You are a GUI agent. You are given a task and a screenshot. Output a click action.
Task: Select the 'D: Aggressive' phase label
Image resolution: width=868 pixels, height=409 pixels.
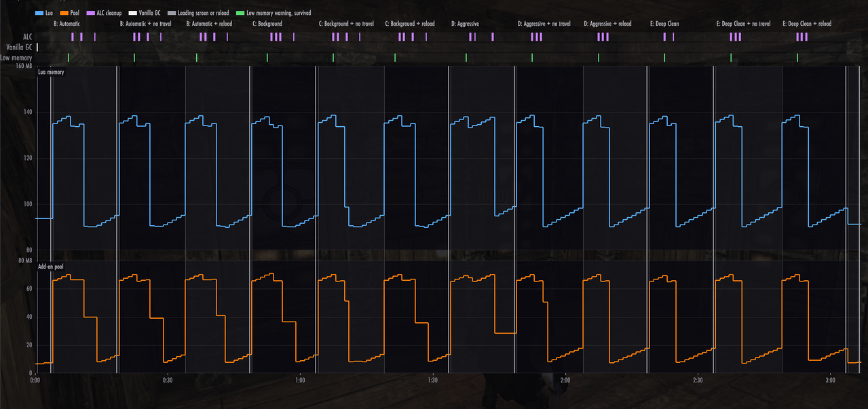[x=465, y=24]
